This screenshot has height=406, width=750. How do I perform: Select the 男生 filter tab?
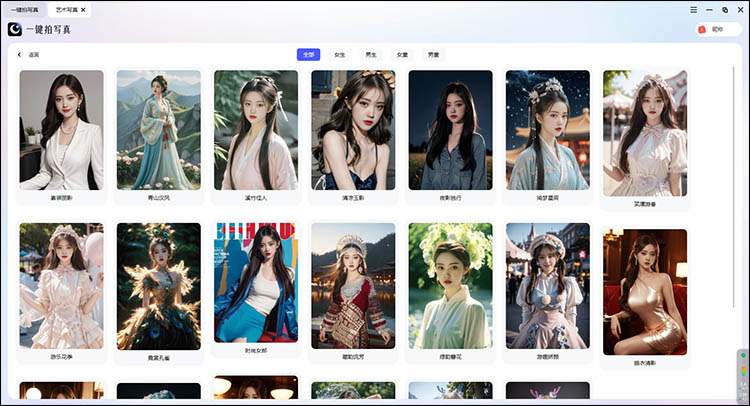click(x=371, y=55)
